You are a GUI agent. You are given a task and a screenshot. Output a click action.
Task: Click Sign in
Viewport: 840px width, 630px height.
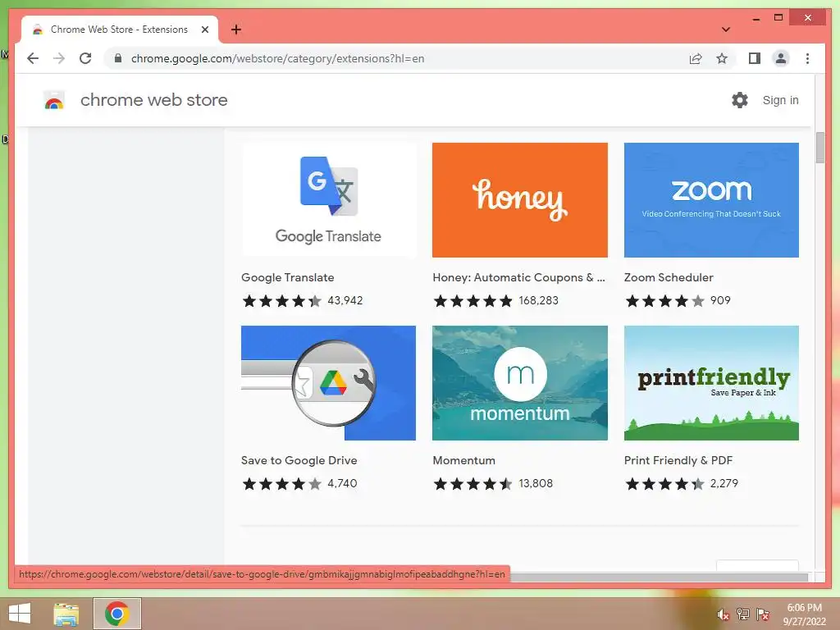781,100
